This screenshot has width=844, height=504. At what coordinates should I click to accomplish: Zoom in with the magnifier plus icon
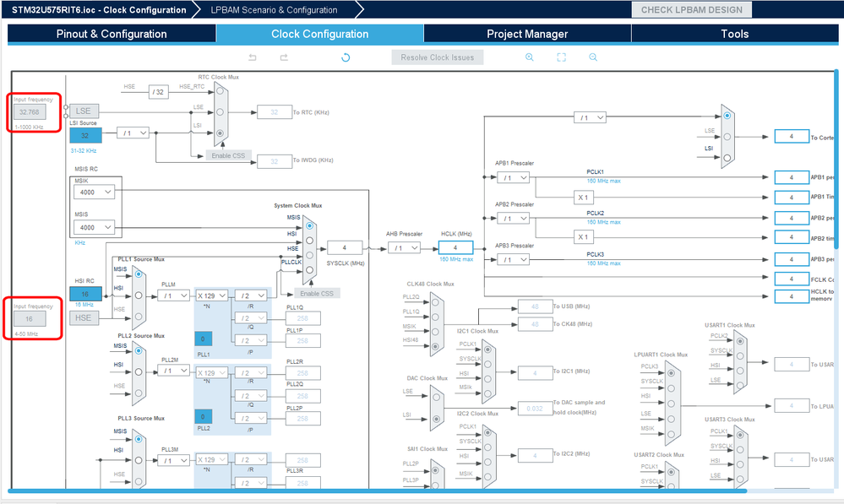(x=530, y=57)
